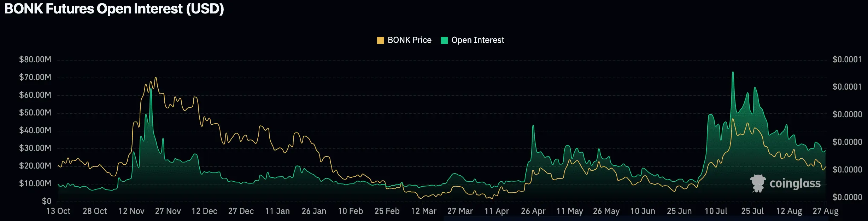Click the yellow price line peak in November
The width and height of the screenshot is (868, 221).
tap(156, 78)
